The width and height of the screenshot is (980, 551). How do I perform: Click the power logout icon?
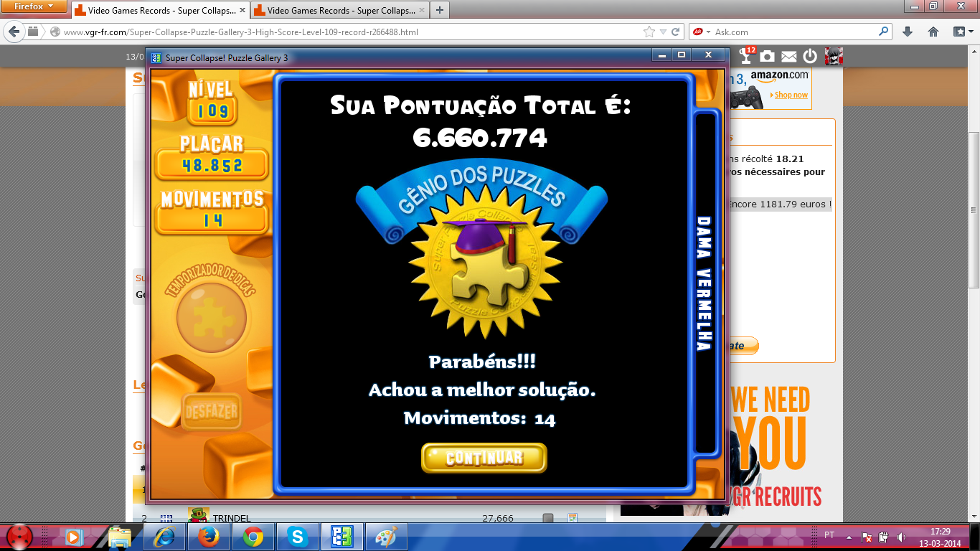(x=810, y=56)
